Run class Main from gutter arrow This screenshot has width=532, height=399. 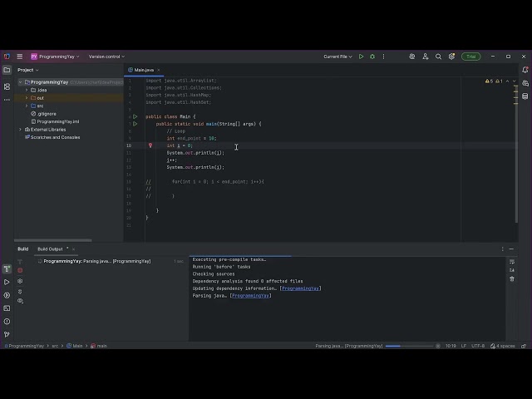point(135,116)
